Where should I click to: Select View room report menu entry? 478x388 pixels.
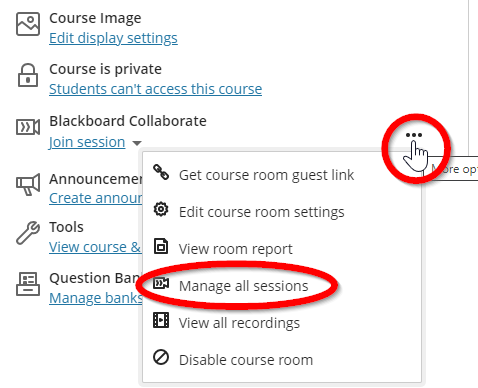[236, 249]
